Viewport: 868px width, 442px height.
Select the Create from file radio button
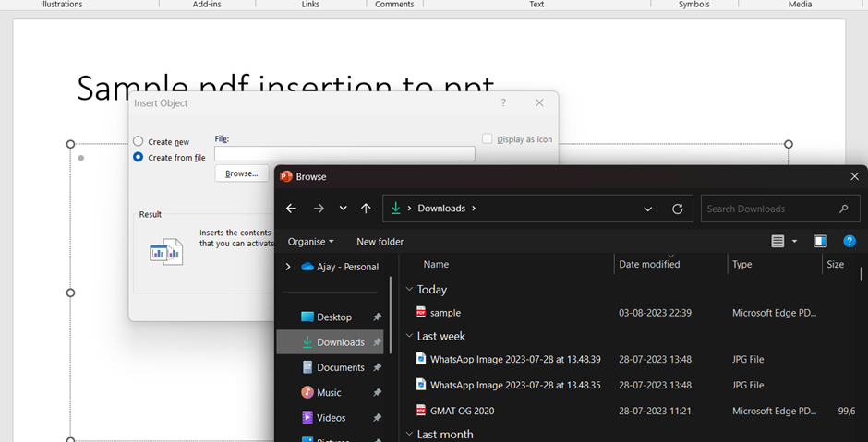[x=139, y=158]
